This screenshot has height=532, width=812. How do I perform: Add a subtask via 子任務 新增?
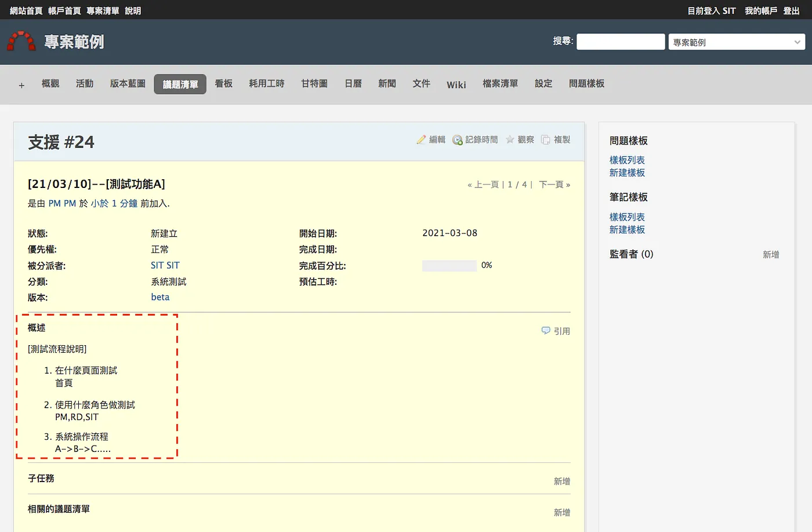pos(562,482)
